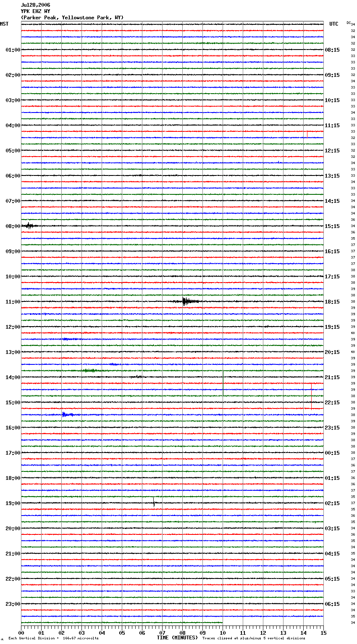Click minute 13 on the bottom axis
357x644 pixels.
point(283,633)
